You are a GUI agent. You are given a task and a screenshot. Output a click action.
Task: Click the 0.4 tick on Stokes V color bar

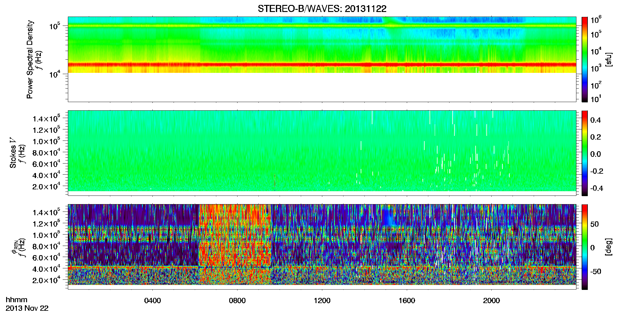click(595, 120)
